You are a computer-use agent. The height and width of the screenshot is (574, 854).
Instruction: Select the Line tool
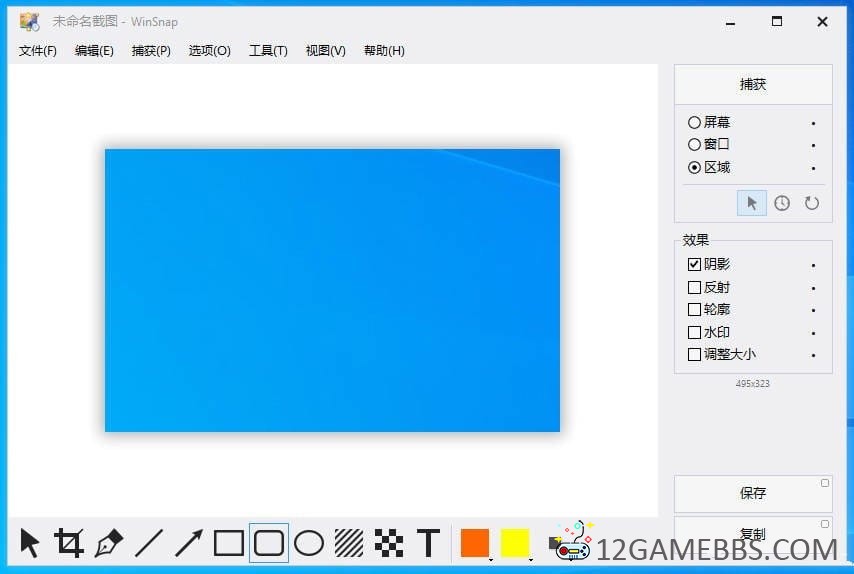149,543
